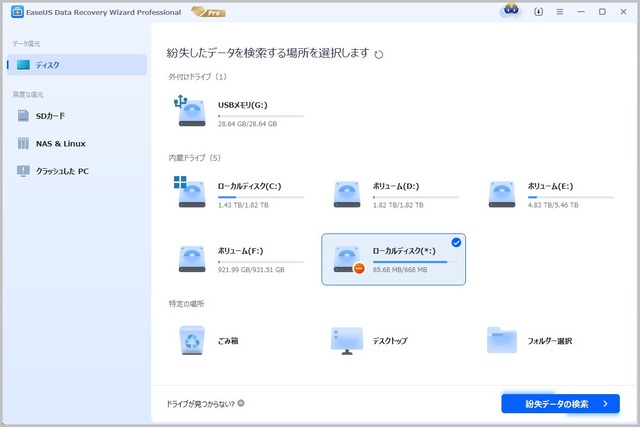
Task: Uncheck the ローカルディスク(*:) selection checkmark
Action: [456, 242]
